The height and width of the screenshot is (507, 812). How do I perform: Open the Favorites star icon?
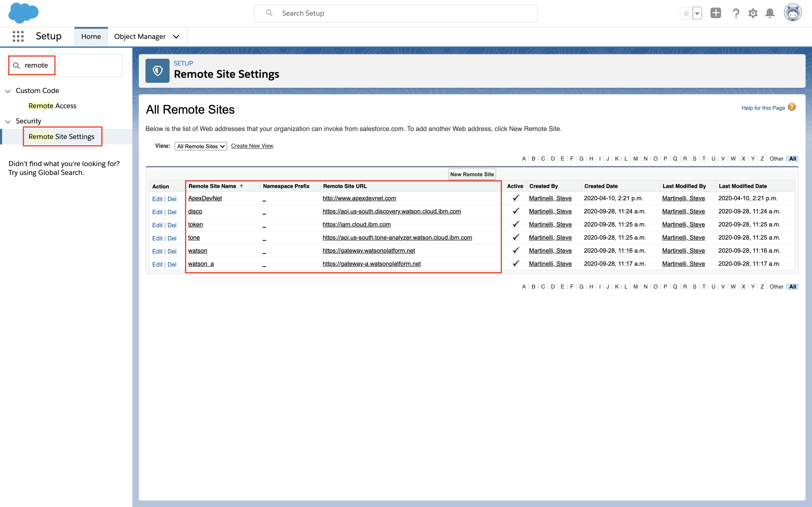(686, 13)
